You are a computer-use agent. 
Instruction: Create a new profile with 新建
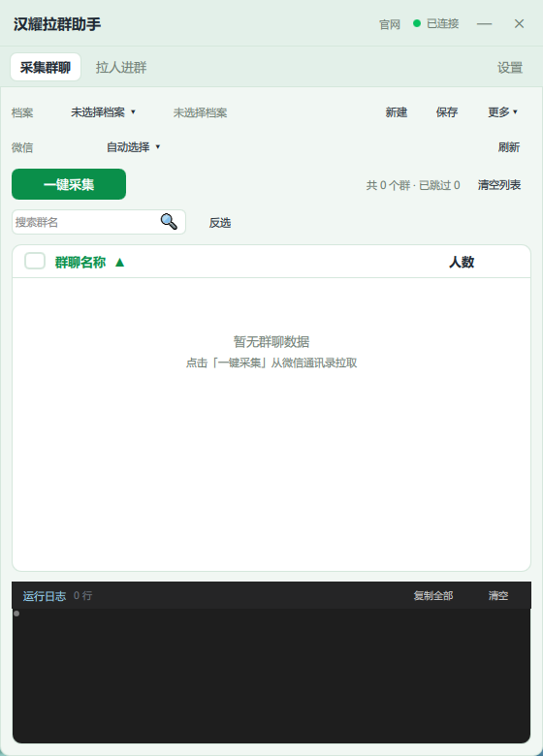(396, 112)
